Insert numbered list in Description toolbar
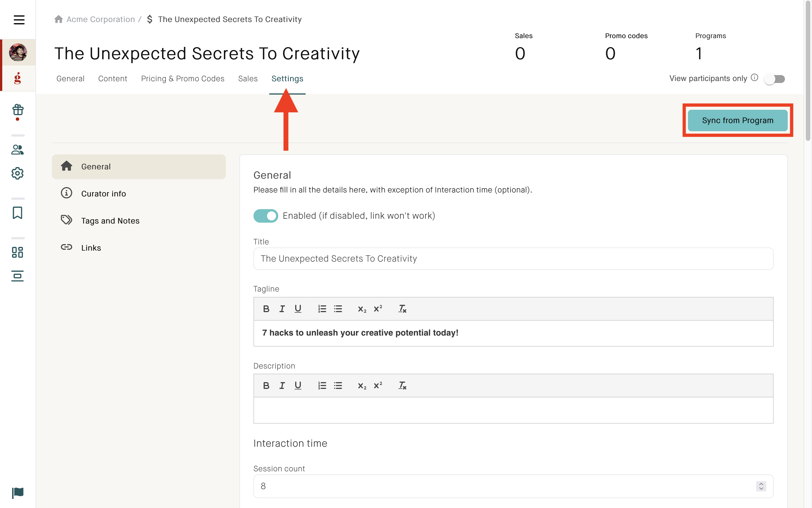This screenshot has height=508, width=812. coord(322,386)
